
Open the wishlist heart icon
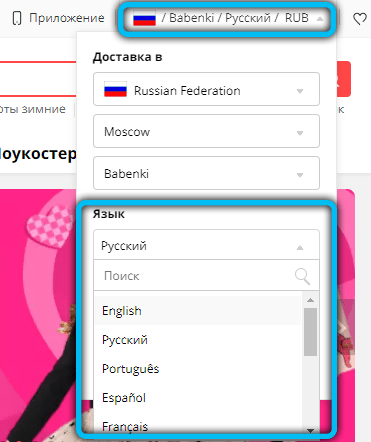pos(360,19)
